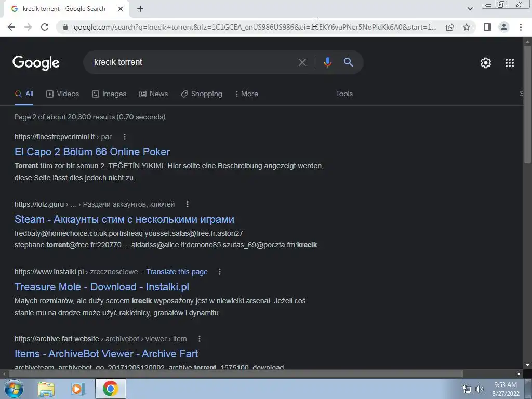The height and width of the screenshot is (399, 532).
Task: Click the Chrome taskbar icon
Action: pos(111,389)
